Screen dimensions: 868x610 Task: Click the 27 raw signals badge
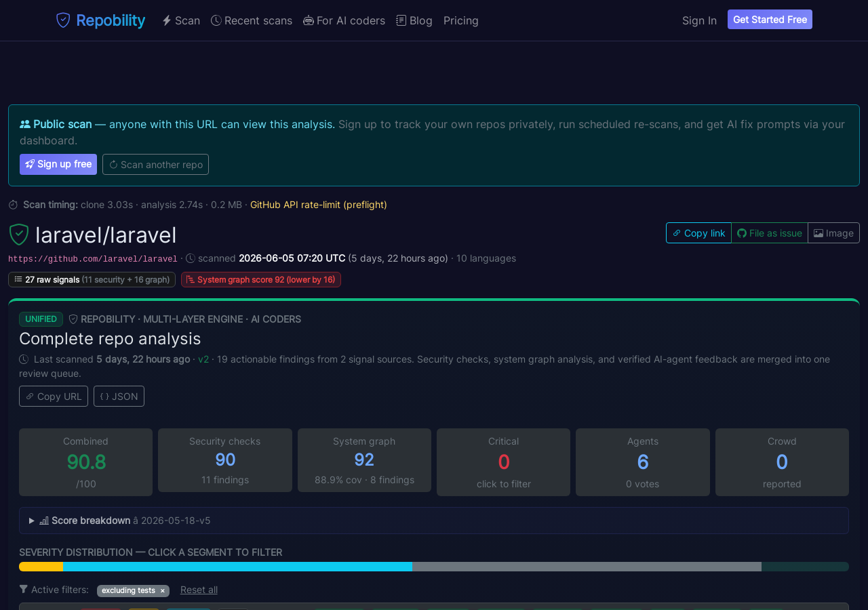point(92,279)
